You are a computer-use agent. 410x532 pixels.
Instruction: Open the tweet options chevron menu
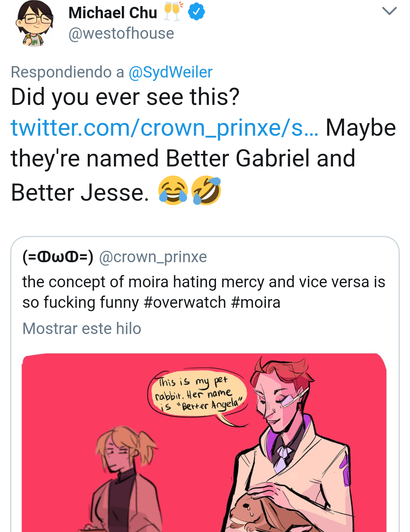(x=389, y=11)
